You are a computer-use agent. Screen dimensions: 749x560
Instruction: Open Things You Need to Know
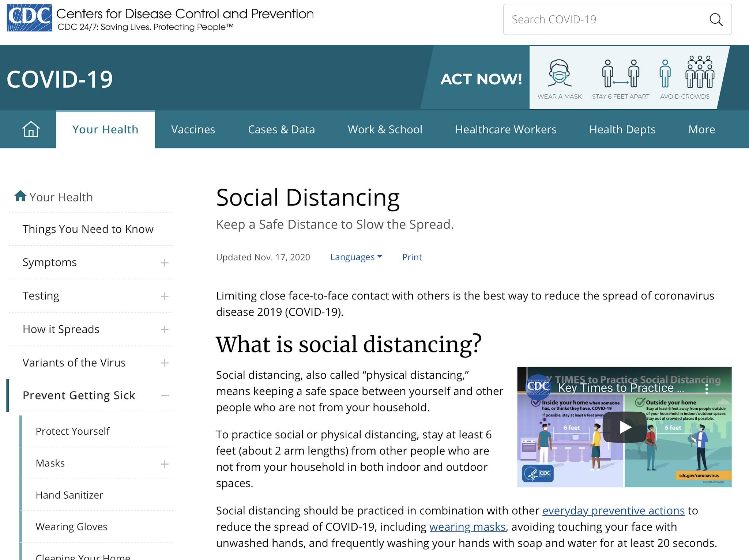coord(88,229)
